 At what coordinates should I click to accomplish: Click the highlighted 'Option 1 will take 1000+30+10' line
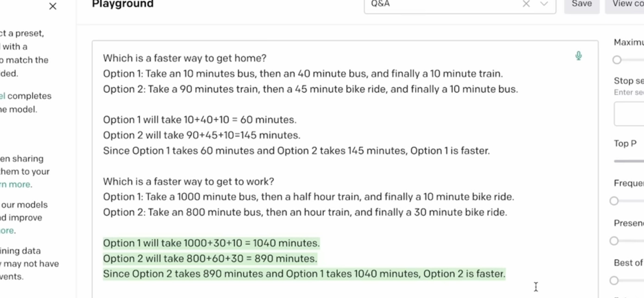click(x=211, y=243)
